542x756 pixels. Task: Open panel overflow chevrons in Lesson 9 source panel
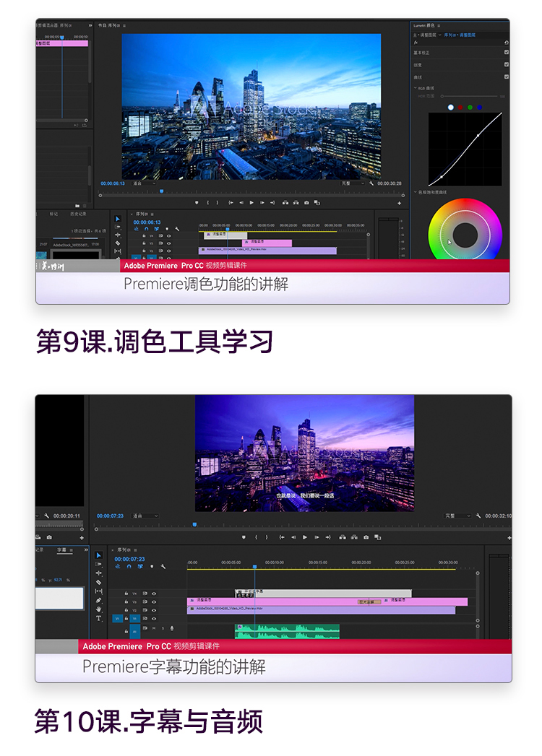tap(90, 25)
